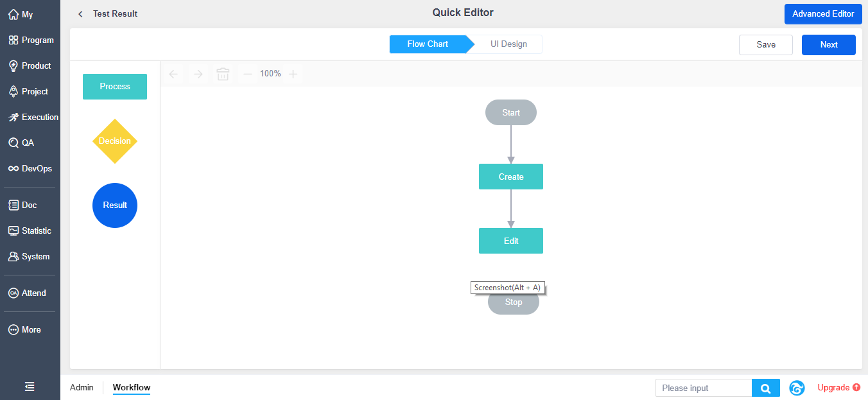Image resolution: width=868 pixels, height=400 pixels.
Task: Click the search magnifier button
Action: click(x=765, y=388)
